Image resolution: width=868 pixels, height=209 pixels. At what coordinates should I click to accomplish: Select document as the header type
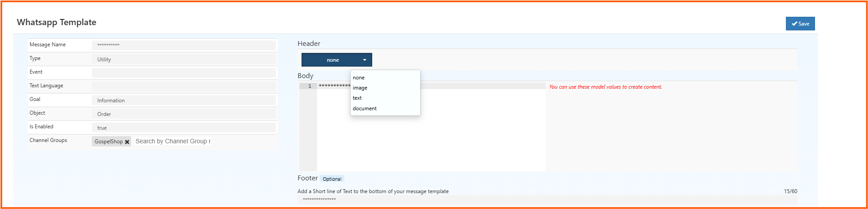tap(365, 108)
